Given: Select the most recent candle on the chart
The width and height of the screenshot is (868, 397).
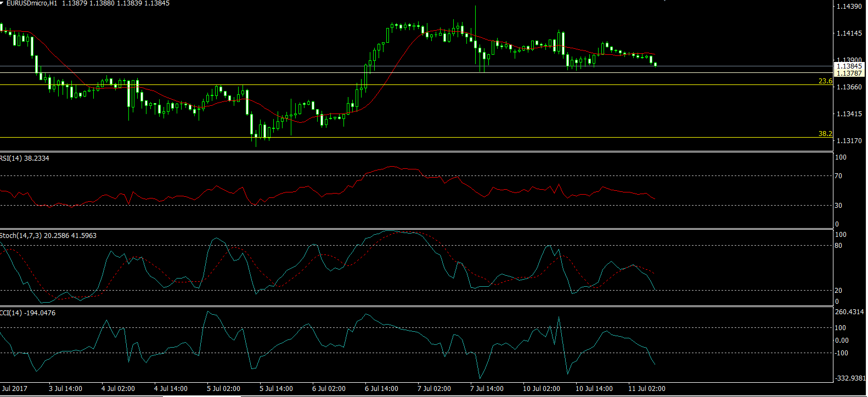Looking at the screenshot, I should 656,65.
